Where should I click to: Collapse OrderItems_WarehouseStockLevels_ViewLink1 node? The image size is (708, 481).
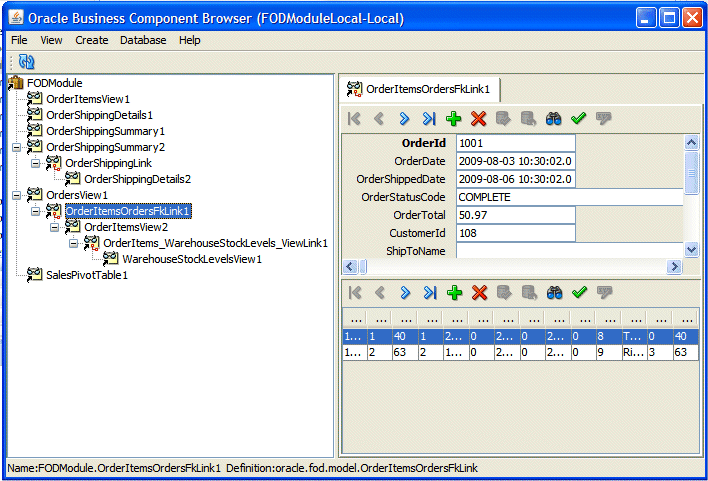[x=73, y=243]
